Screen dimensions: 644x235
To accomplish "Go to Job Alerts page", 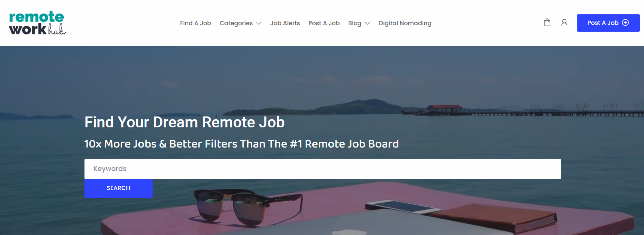I will (285, 23).
